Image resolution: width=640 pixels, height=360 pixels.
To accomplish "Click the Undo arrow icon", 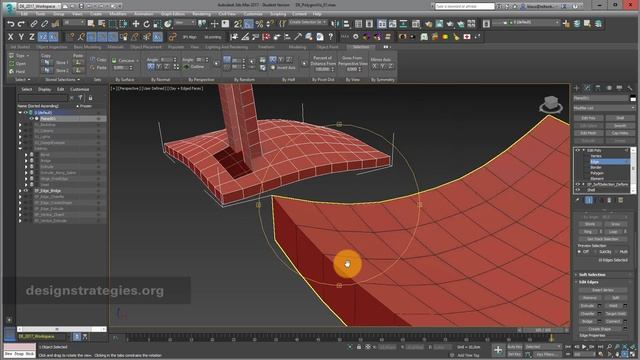I will (11, 24).
